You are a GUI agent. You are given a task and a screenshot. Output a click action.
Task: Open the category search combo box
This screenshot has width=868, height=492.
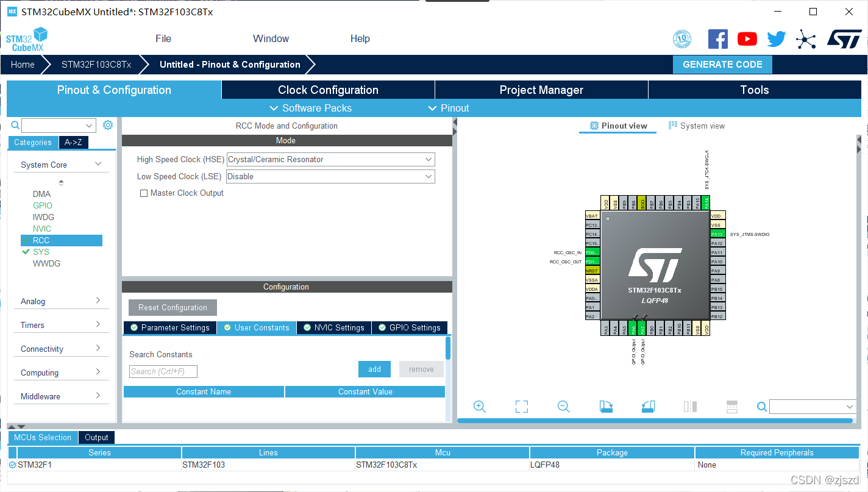(59, 126)
